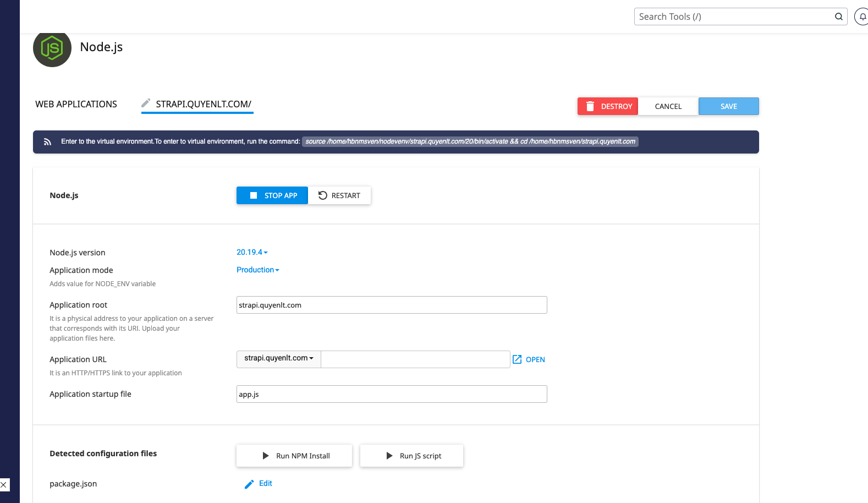Click the Node.js logo icon
The width and height of the screenshot is (868, 503).
pyautogui.click(x=52, y=48)
